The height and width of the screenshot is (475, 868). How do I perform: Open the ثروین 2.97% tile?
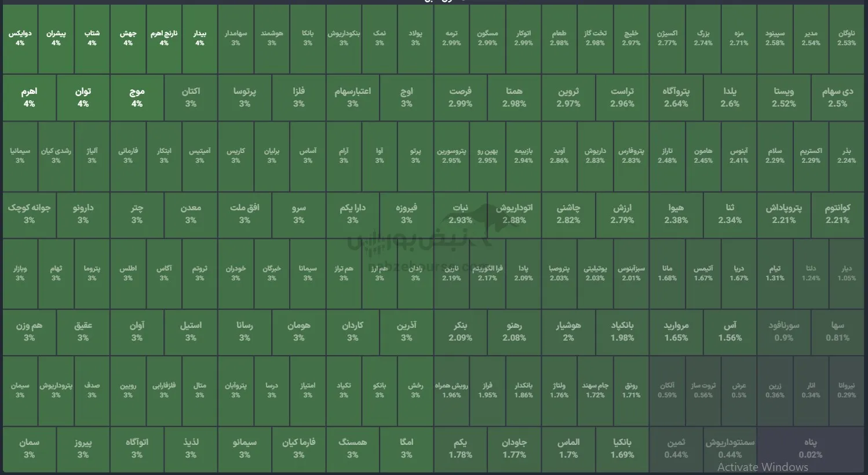(x=568, y=97)
